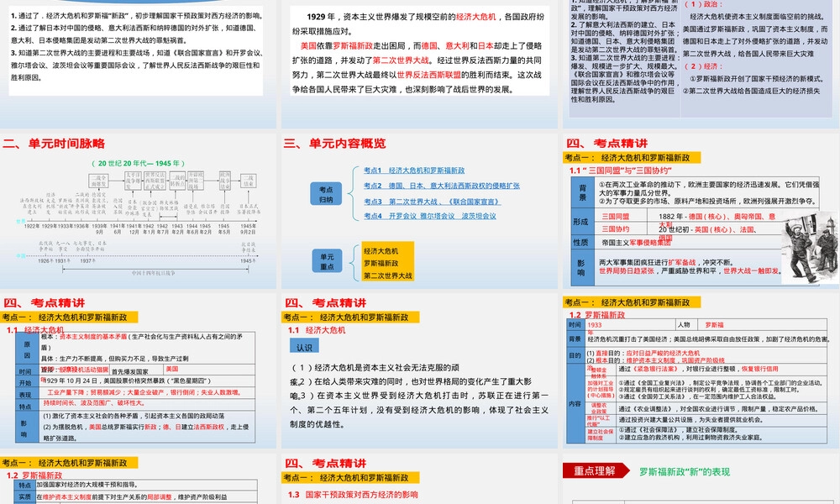Click the 开始 row 1929年10月24日 text
The width and height of the screenshot is (840, 504).
coord(127,381)
